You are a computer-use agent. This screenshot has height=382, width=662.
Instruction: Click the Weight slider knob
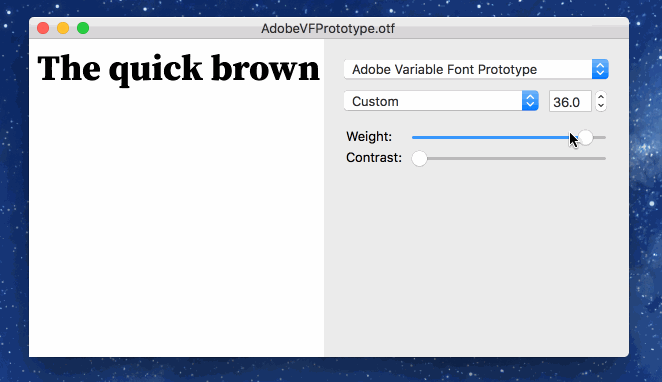tap(585, 137)
